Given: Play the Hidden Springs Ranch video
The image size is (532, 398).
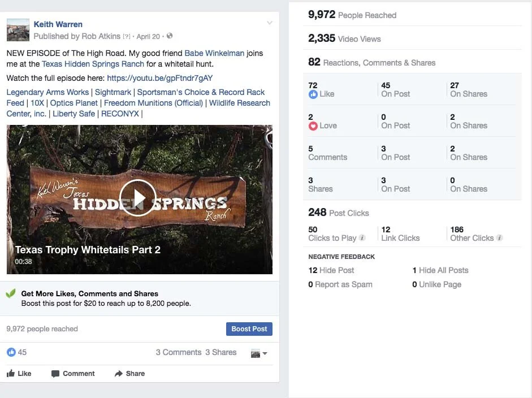Looking at the screenshot, I should 138,198.
